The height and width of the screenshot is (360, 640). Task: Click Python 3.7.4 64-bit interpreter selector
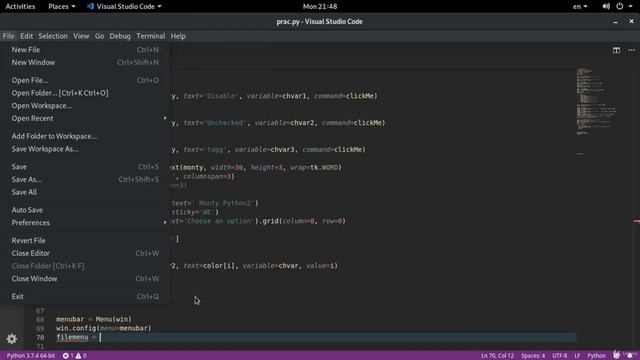pyautogui.click(x=31, y=356)
